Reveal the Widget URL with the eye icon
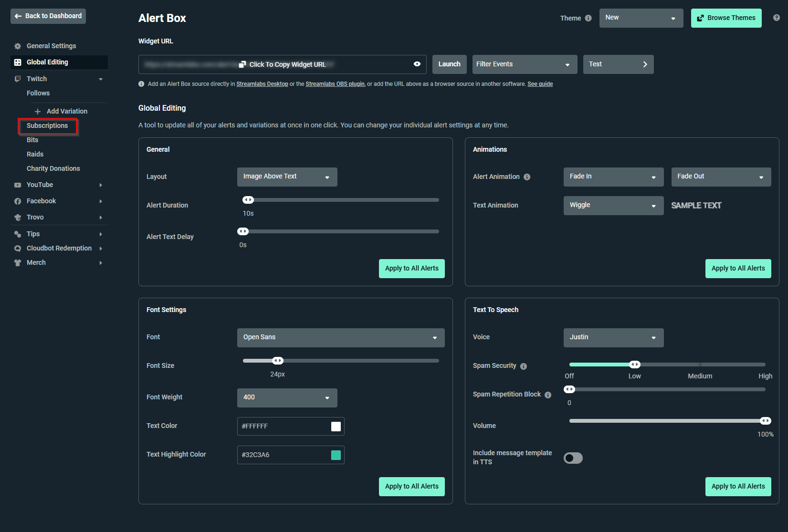Viewport: 788px width, 532px height. tap(417, 64)
